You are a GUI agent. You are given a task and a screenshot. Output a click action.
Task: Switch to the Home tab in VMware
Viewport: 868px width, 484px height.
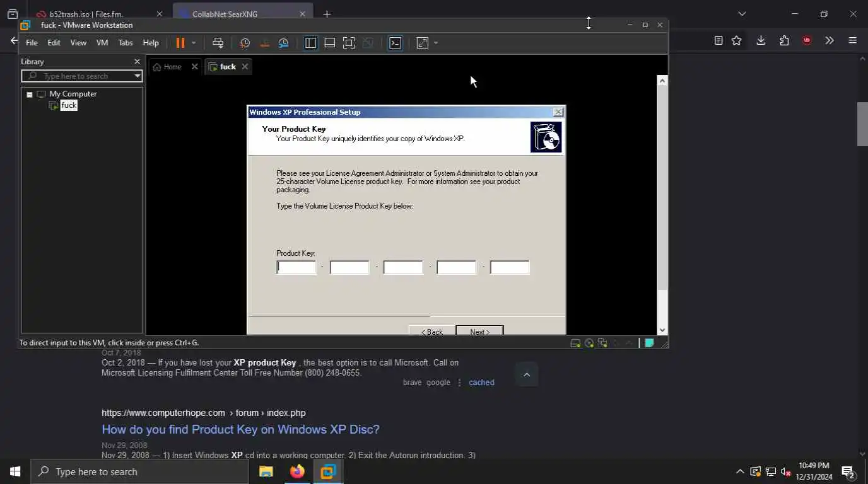coord(168,67)
